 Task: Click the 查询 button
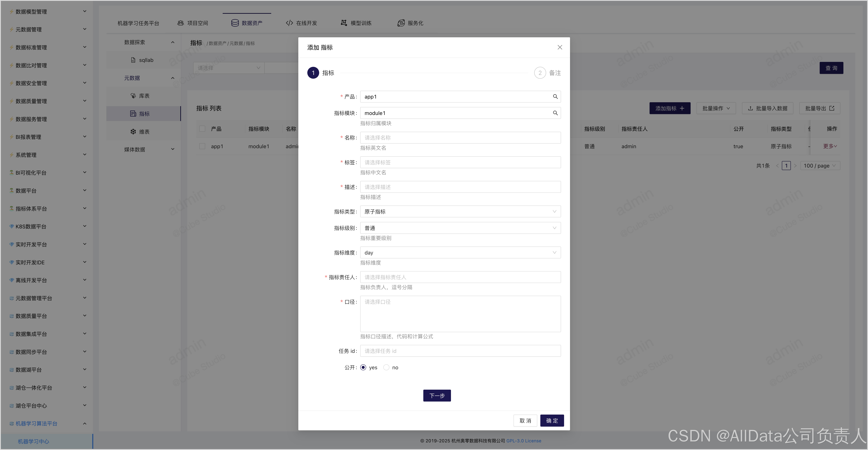pos(831,68)
